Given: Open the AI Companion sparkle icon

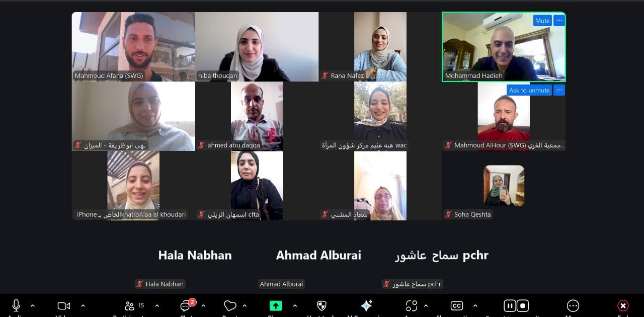Looking at the screenshot, I should (x=366, y=305).
